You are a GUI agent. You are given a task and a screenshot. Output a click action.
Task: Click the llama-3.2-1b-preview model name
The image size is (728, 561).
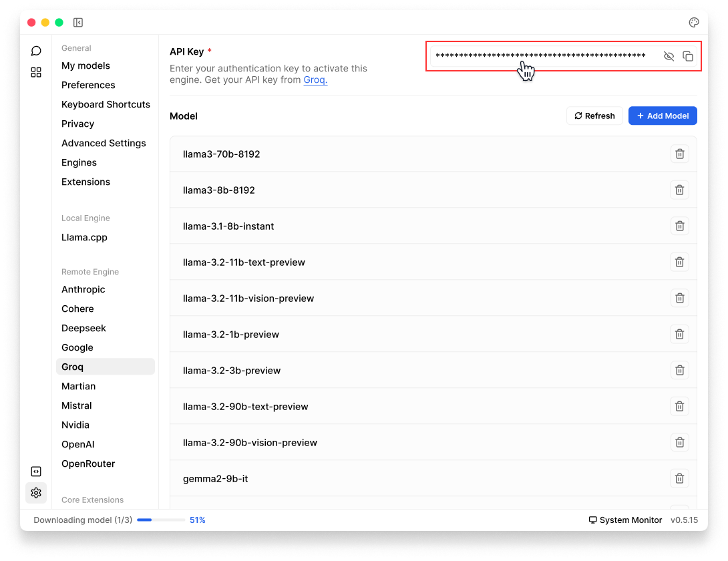tap(230, 335)
